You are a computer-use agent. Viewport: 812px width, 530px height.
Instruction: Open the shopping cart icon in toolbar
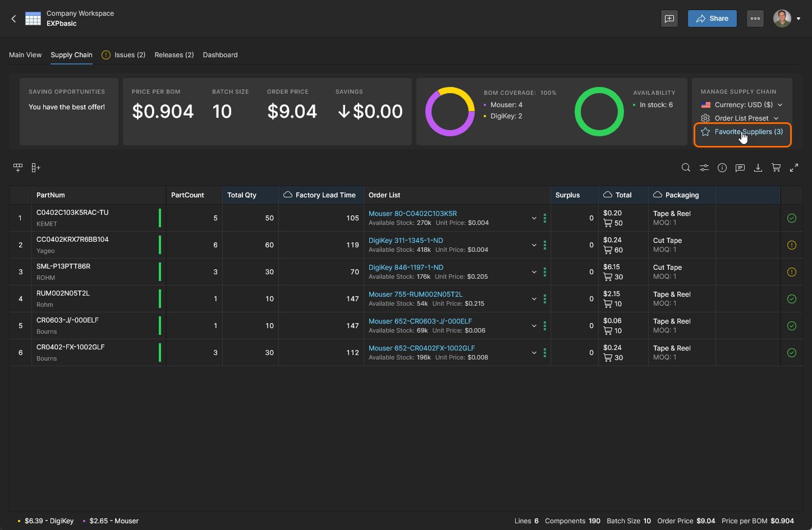click(x=776, y=168)
